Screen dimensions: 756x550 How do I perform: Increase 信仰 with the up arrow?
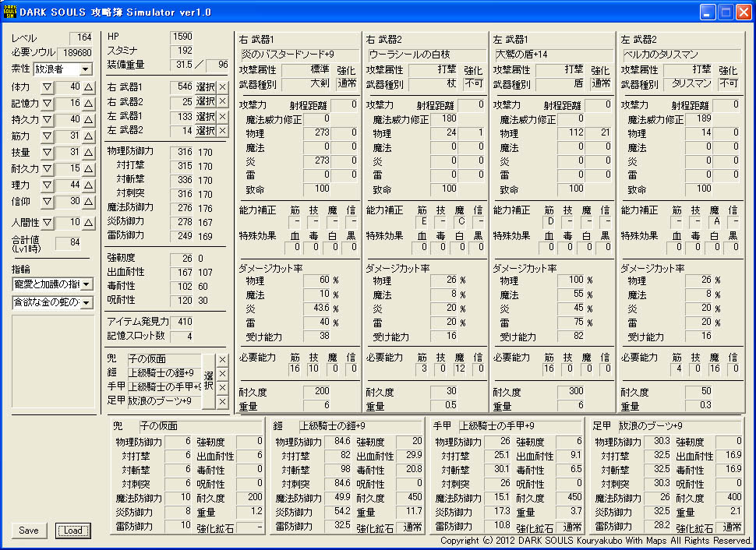tap(88, 202)
